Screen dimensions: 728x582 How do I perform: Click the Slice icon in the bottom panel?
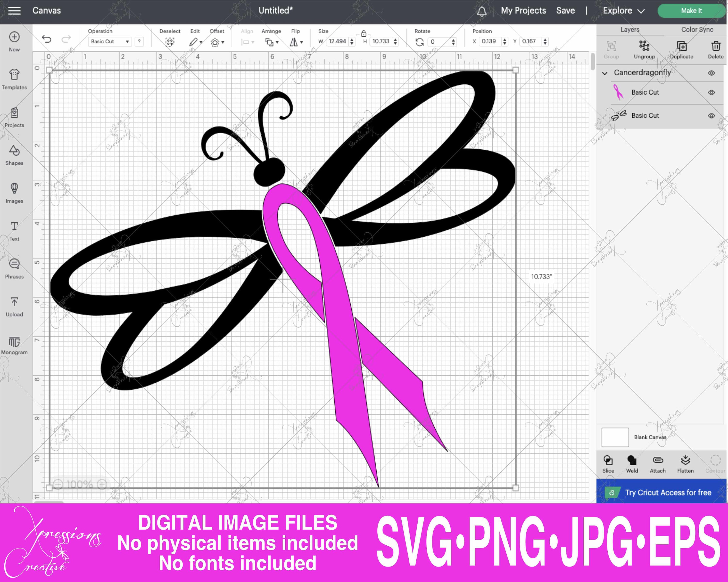coord(608,461)
